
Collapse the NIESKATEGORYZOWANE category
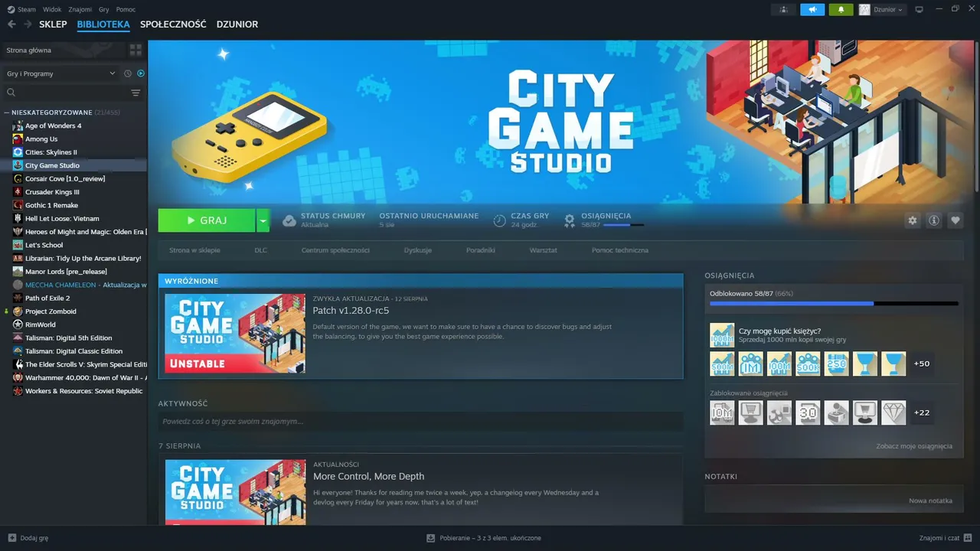click(7, 112)
